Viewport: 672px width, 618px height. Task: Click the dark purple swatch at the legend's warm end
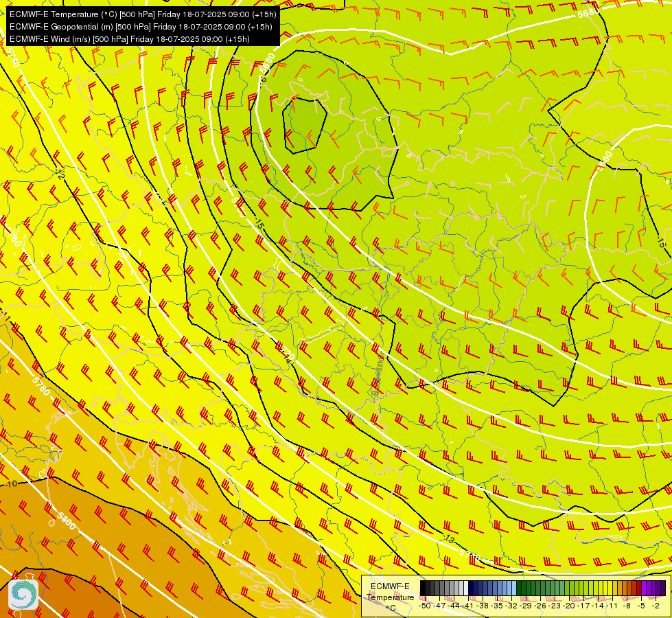[663, 588]
